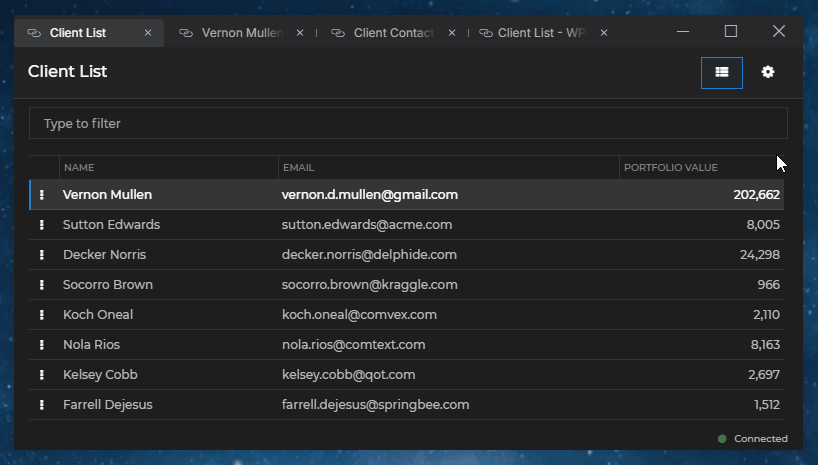Click email vernon.d.mullen@gmail.com
Viewport: 818px width, 465px height.
[x=370, y=195]
